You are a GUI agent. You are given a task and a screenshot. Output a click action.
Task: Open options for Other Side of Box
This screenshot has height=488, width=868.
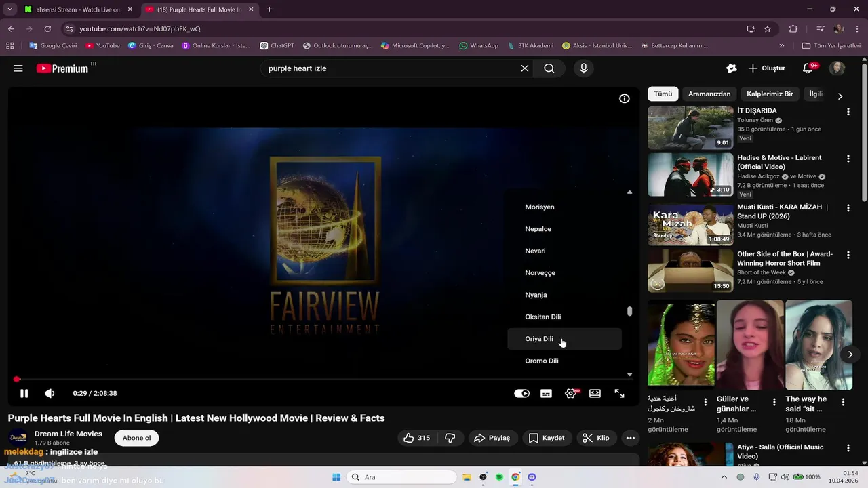[x=848, y=255]
